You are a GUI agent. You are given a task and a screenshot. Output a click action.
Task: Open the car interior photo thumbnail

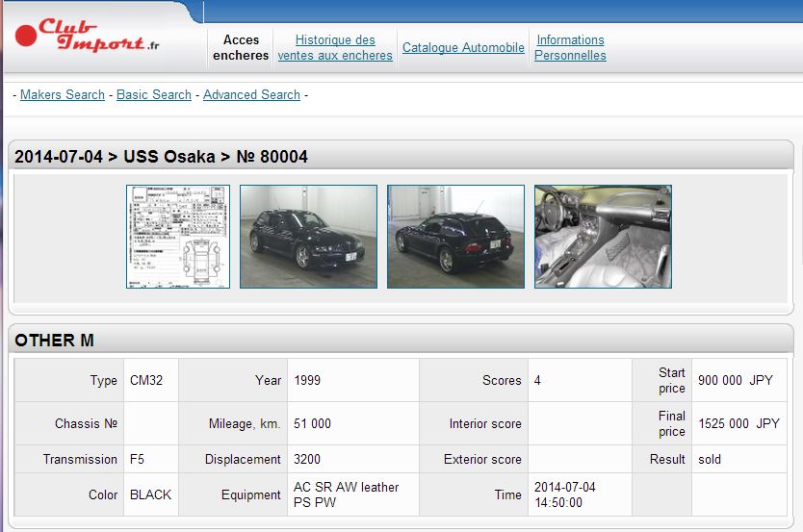pos(603,237)
